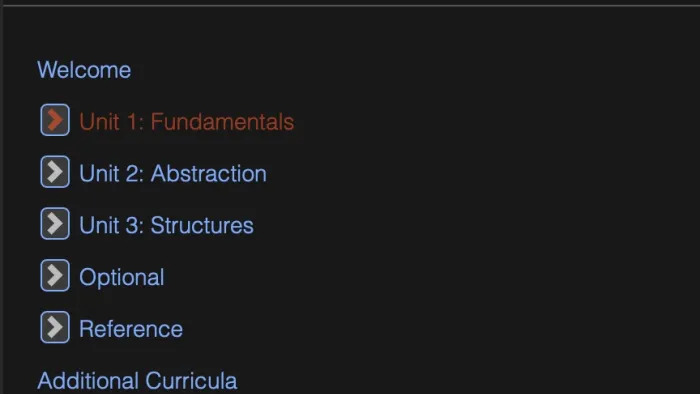The width and height of the screenshot is (700, 394).
Task: Expand the Reference section
Action: coord(55,327)
